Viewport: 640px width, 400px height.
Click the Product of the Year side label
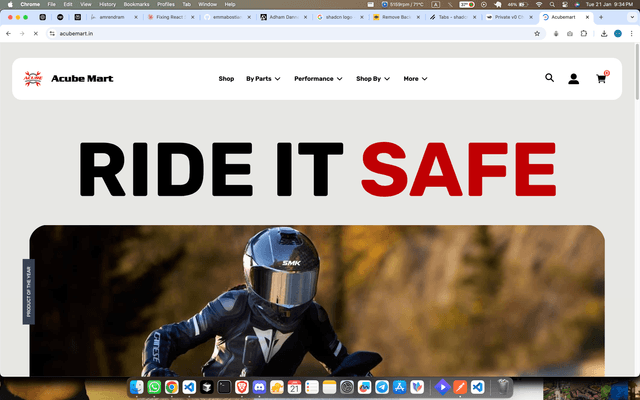coord(28,292)
